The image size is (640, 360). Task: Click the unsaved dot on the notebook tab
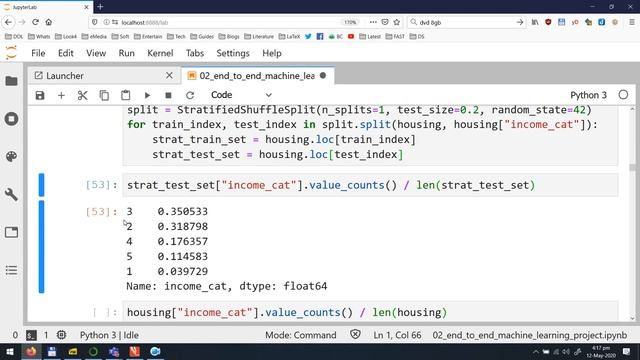pos(323,76)
